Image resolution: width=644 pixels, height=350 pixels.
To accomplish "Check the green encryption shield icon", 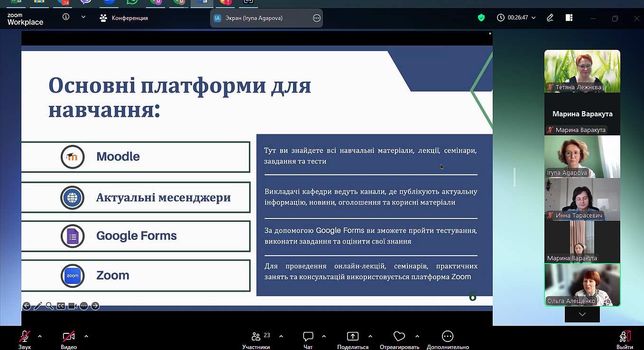I will pyautogui.click(x=481, y=18).
